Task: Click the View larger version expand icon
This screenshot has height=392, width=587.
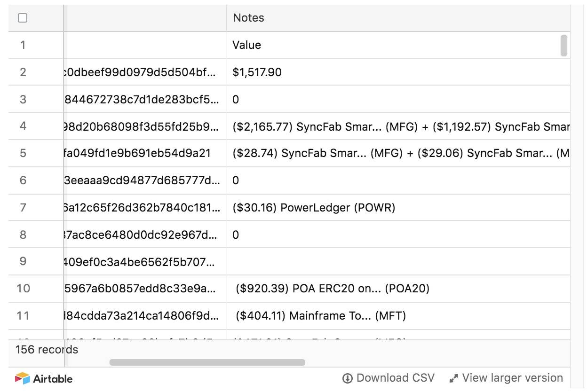Action: [453, 378]
